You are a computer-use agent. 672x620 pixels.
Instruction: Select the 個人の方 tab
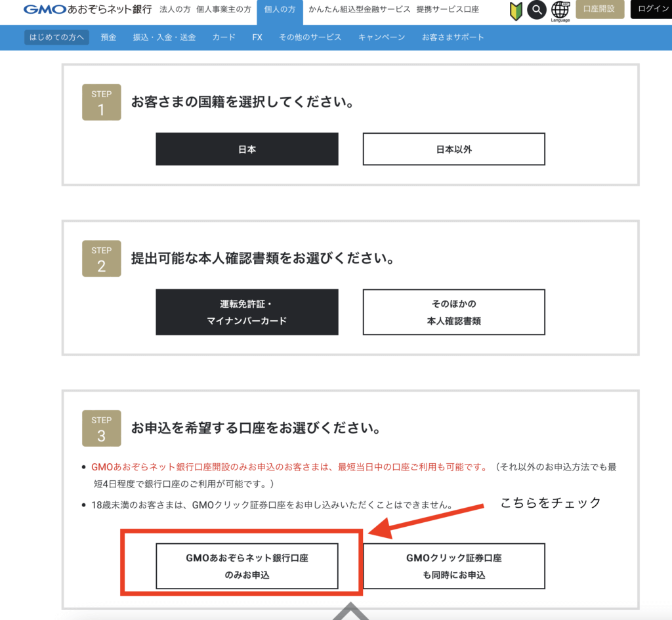coord(280,12)
